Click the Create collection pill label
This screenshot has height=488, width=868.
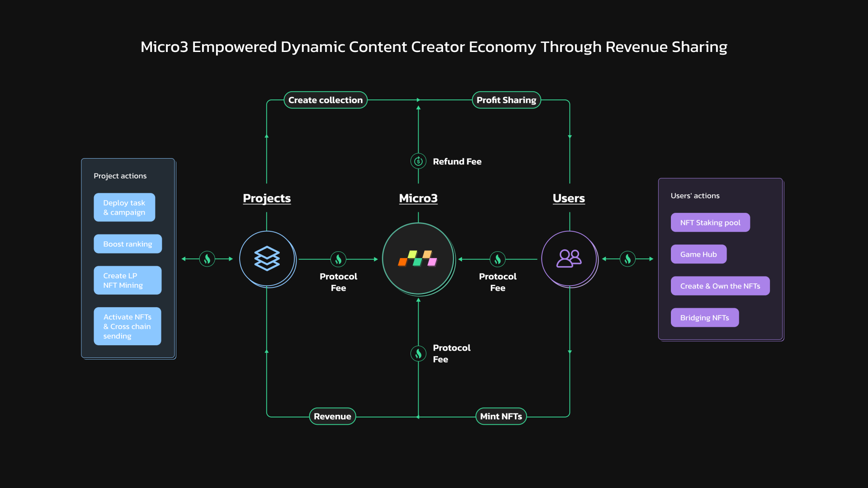coord(325,100)
